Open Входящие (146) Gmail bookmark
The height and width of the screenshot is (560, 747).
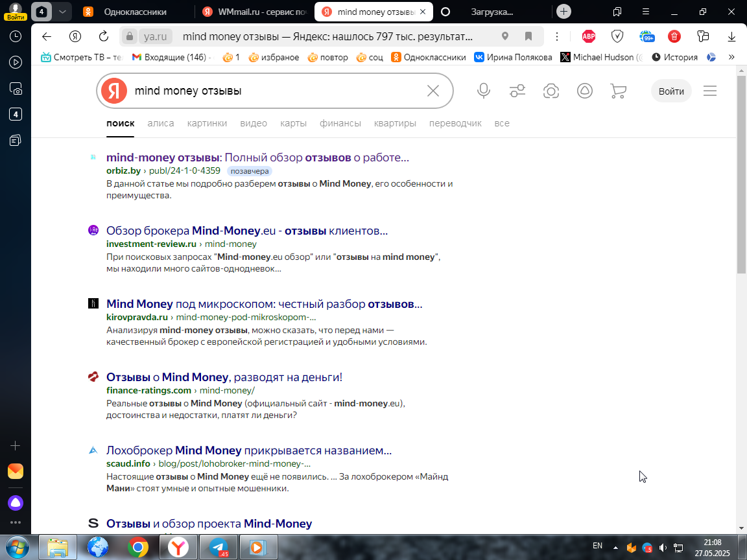[x=171, y=57]
